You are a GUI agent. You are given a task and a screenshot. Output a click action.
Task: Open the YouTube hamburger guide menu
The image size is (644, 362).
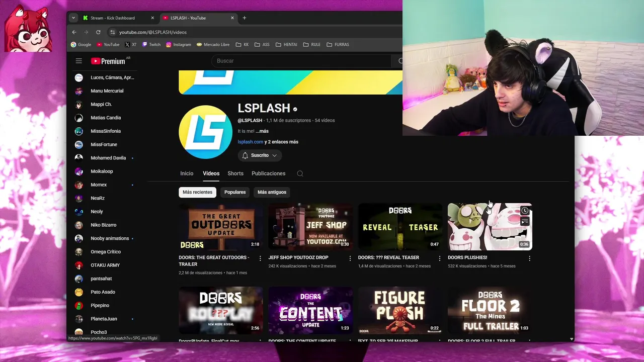click(78, 61)
